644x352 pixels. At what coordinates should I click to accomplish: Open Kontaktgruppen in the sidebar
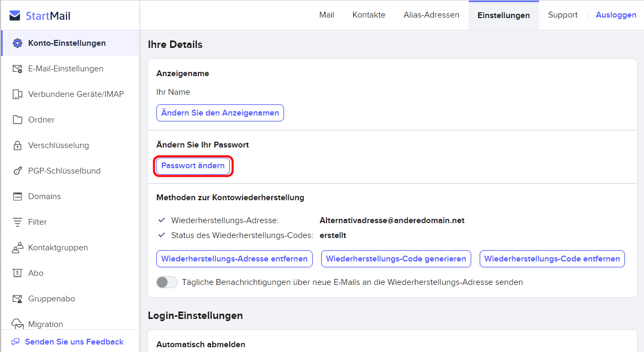pos(70,248)
